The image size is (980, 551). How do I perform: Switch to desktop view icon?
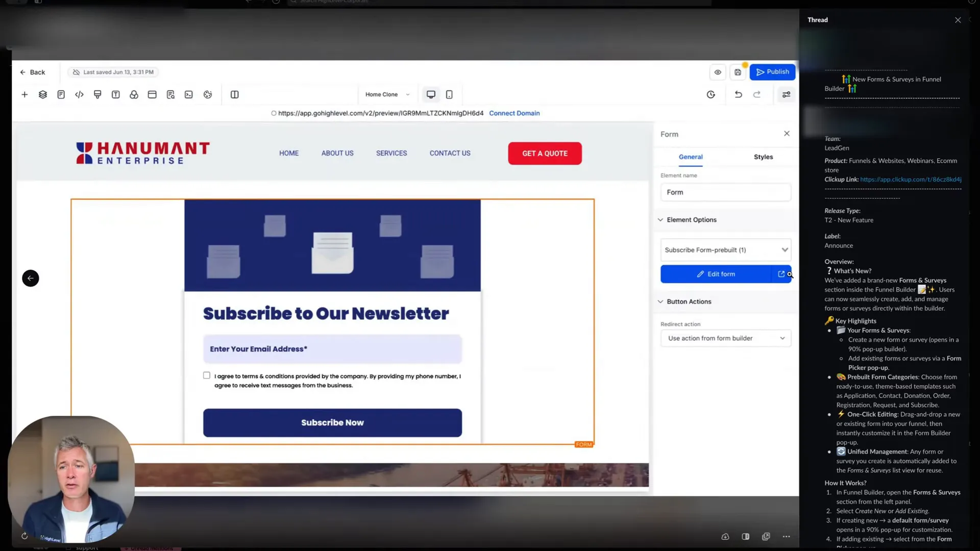tap(431, 94)
